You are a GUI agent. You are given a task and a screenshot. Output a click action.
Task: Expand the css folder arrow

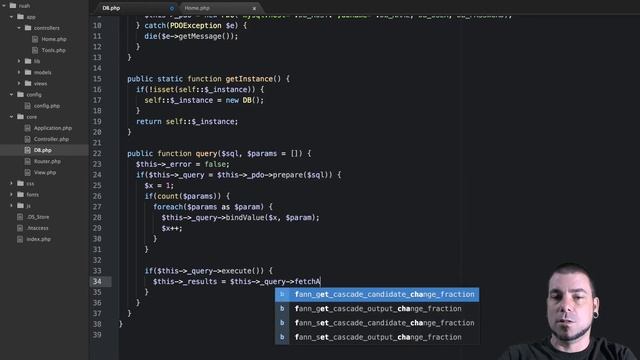(x=11, y=184)
